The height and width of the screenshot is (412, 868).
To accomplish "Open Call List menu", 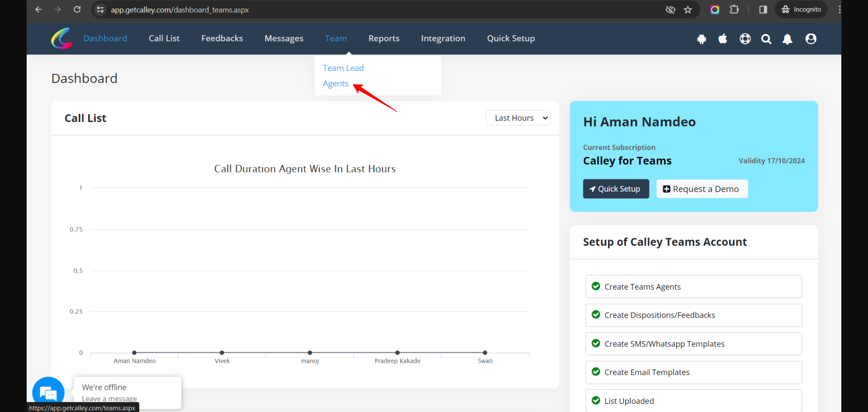I will (164, 38).
